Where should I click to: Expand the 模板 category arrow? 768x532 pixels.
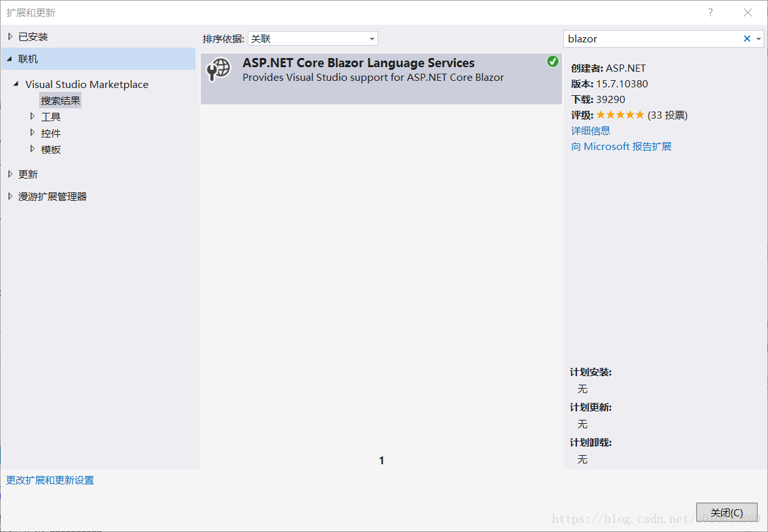(x=33, y=149)
